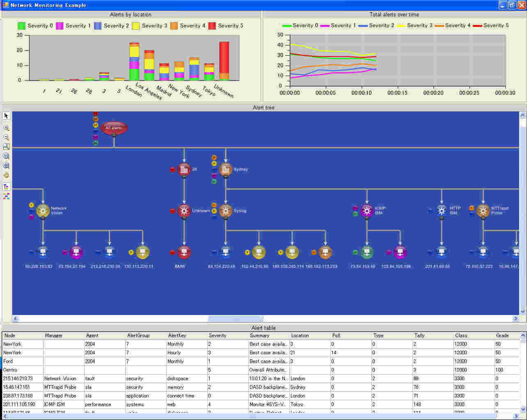
Task: Switch to the alternate link layout icon
Action: pyautogui.click(x=6, y=196)
